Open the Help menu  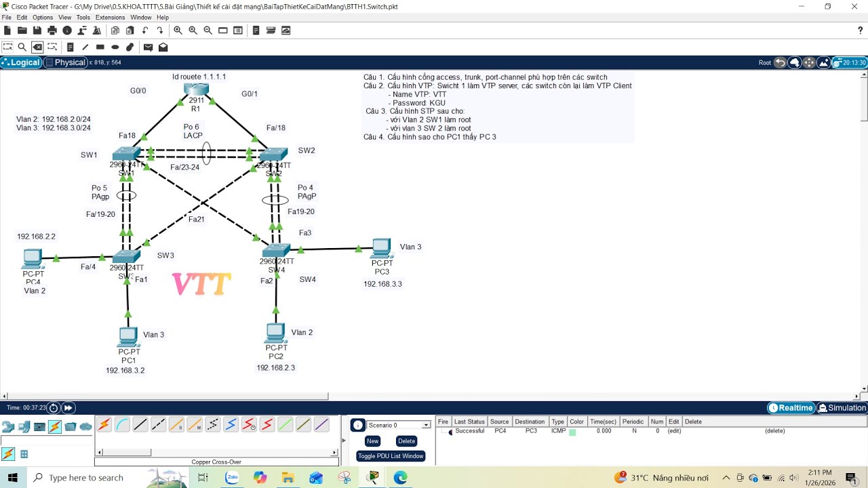(x=163, y=17)
